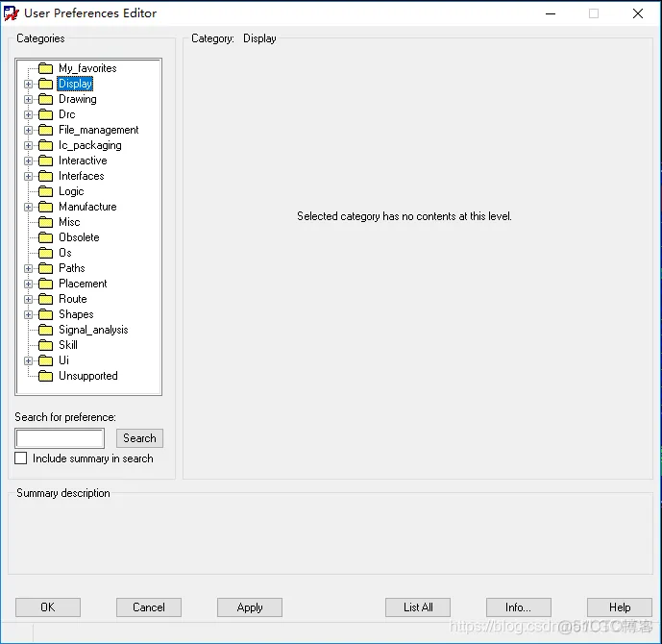Click the Os folder icon

click(x=45, y=253)
